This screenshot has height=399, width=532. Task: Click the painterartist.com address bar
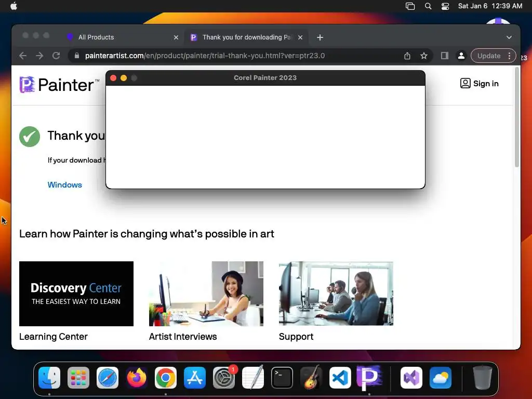click(x=205, y=56)
